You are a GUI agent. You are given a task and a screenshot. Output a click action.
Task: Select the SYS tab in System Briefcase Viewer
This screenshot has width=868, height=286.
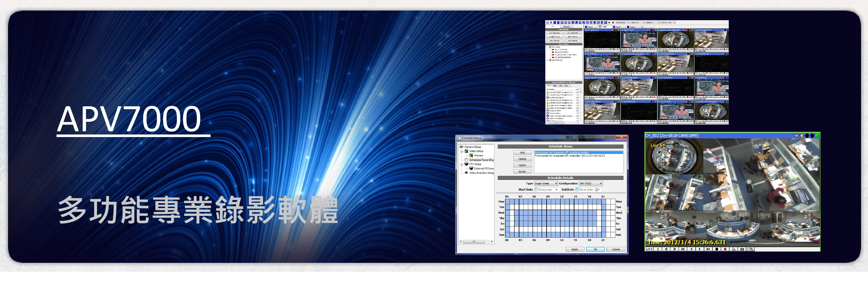click(x=562, y=86)
